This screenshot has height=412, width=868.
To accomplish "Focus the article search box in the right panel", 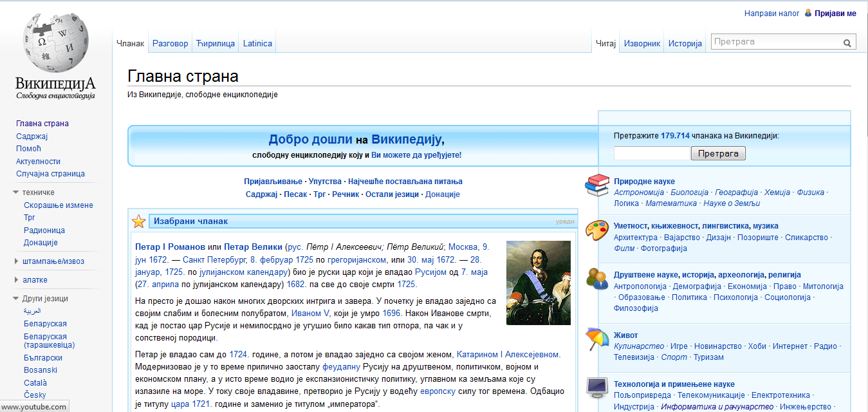I will pos(652,153).
